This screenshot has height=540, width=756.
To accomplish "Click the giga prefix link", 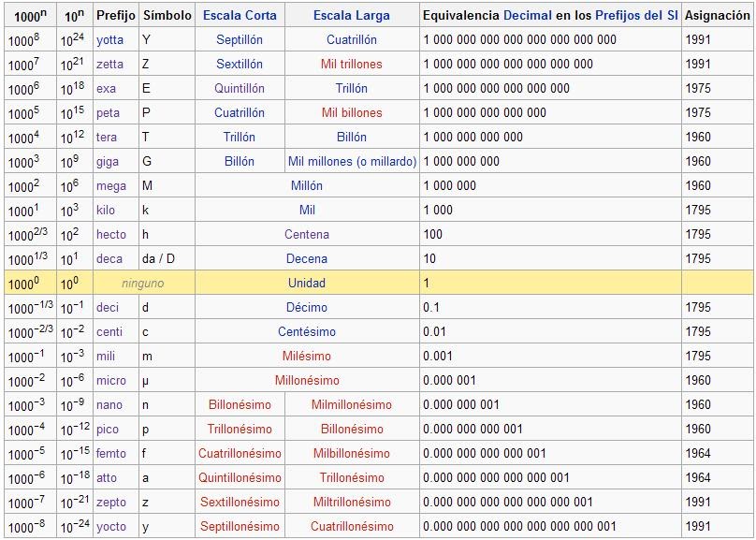I will (x=107, y=162).
